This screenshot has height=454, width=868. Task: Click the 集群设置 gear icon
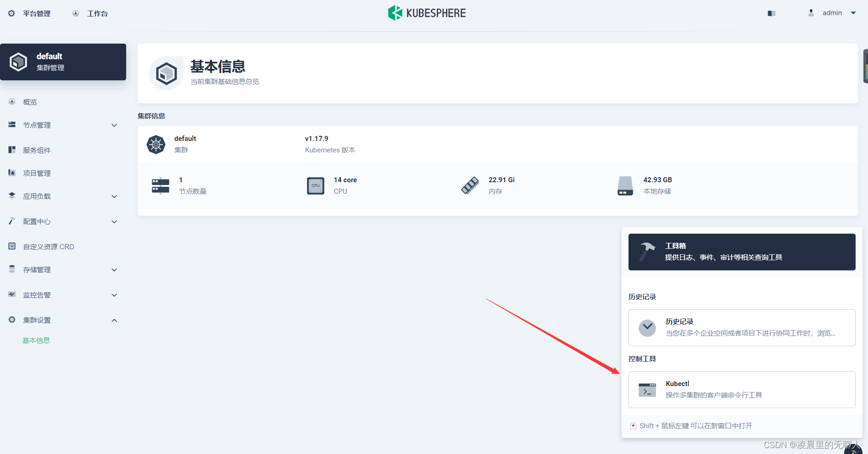click(12, 319)
